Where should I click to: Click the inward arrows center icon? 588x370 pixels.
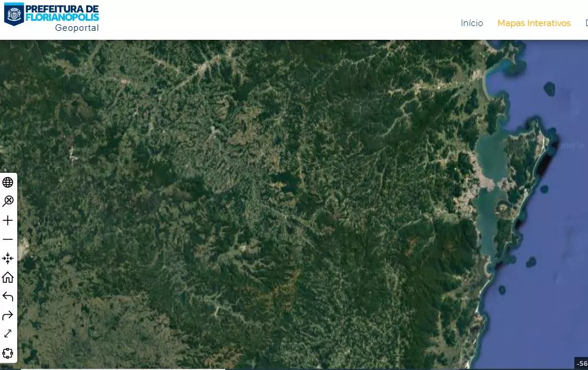(x=8, y=258)
